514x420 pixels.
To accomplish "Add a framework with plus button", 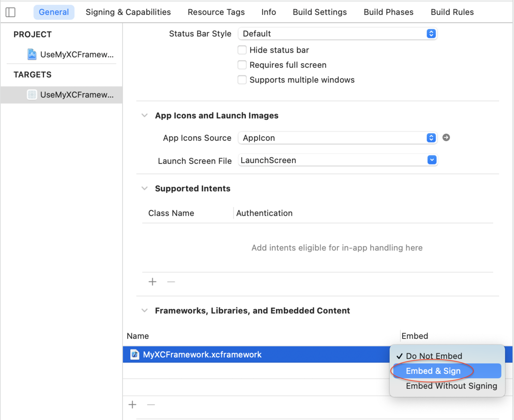I will click(133, 405).
